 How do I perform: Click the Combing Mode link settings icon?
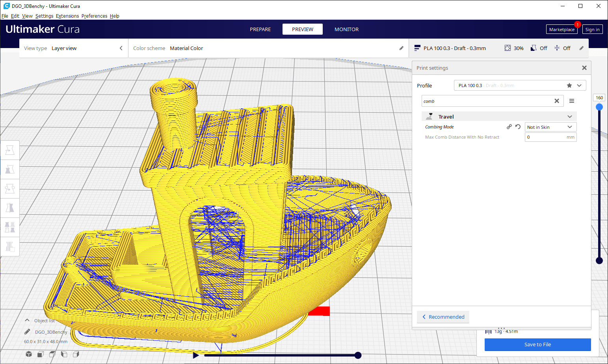coord(509,127)
